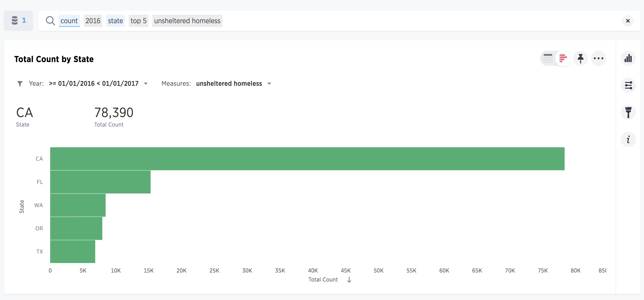Image resolution: width=644 pixels, height=300 pixels.
Task: Open the data sources selector
Action: (18, 21)
